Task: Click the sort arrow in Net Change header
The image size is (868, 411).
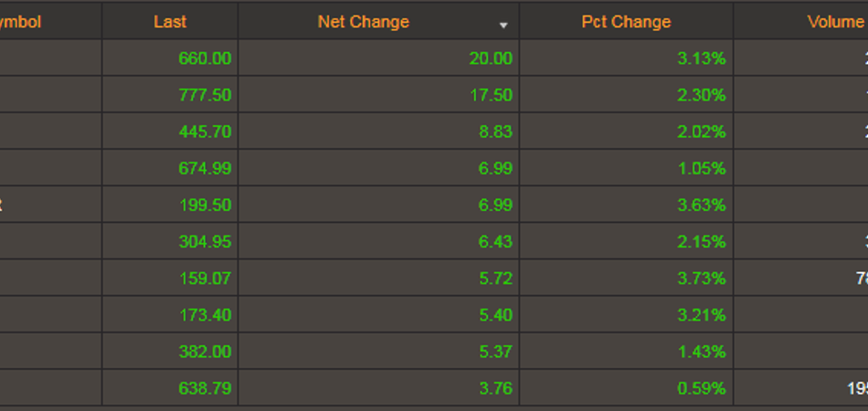Action: click(503, 26)
